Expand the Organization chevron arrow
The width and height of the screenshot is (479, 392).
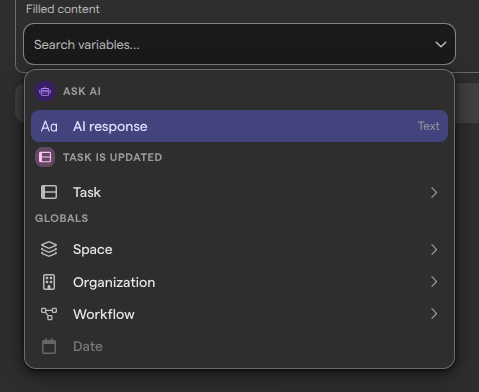click(x=434, y=282)
